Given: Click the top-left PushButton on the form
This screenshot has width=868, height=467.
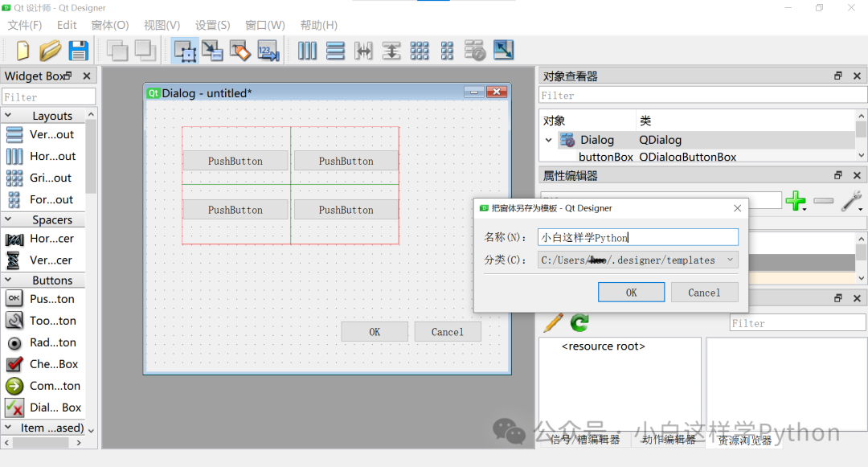Looking at the screenshot, I should click(235, 161).
